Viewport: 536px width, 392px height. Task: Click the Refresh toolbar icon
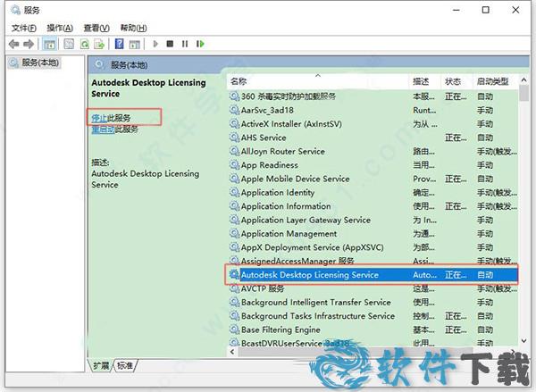[87, 43]
